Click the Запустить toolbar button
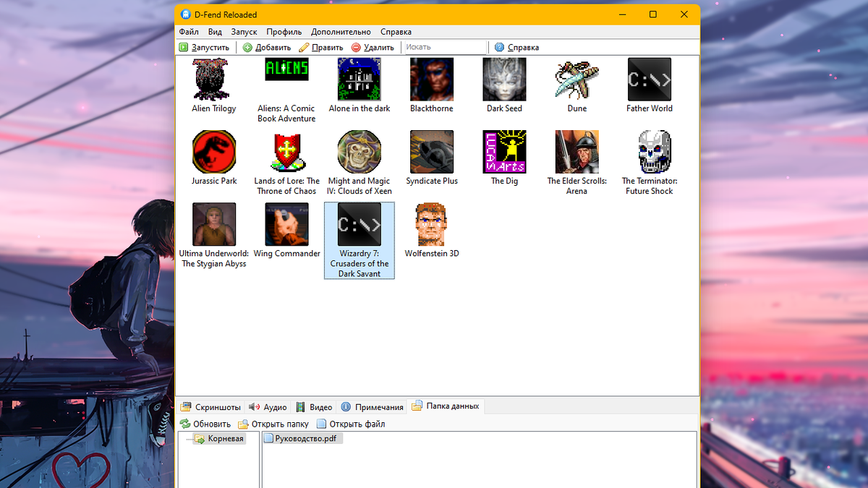 coord(204,48)
